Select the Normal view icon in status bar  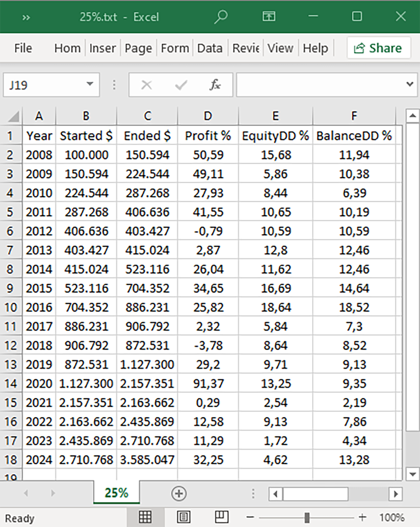[145, 518]
